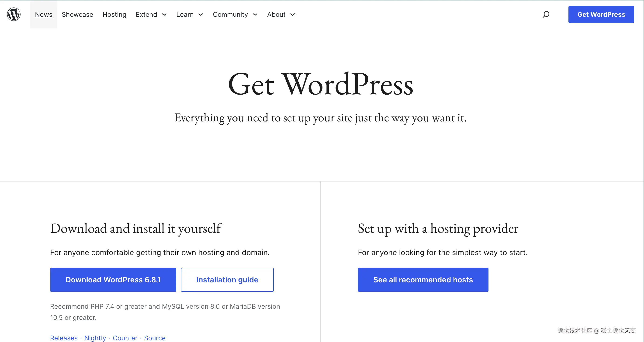
Task: Open the Community dropdown chevron
Action: pos(255,14)
